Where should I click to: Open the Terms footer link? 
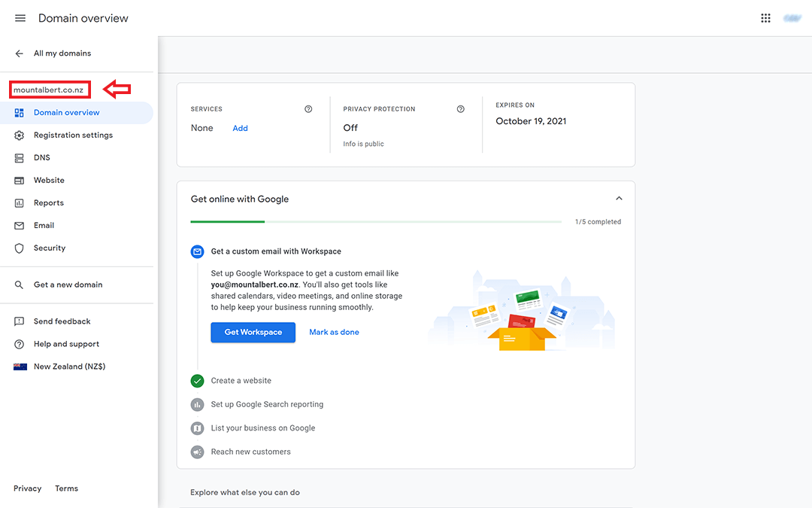66,488
